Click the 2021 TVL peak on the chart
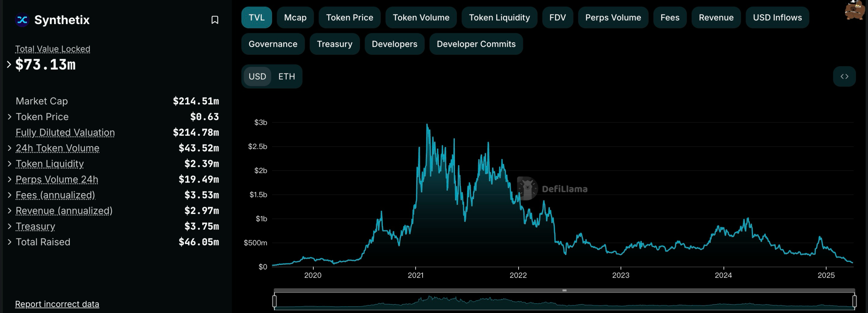This screenshot has width=868, height=313. pyautogui.click(x=427, y=125)
